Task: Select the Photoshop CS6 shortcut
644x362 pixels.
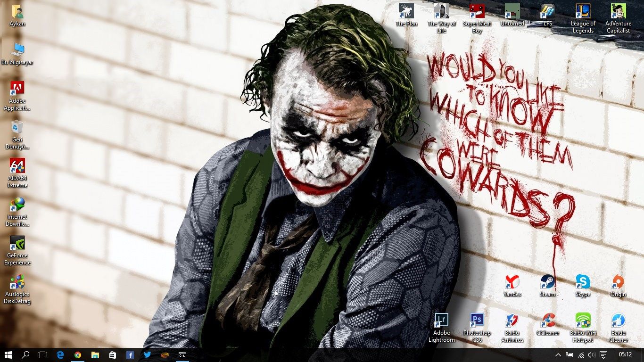Action: point(477,328)
